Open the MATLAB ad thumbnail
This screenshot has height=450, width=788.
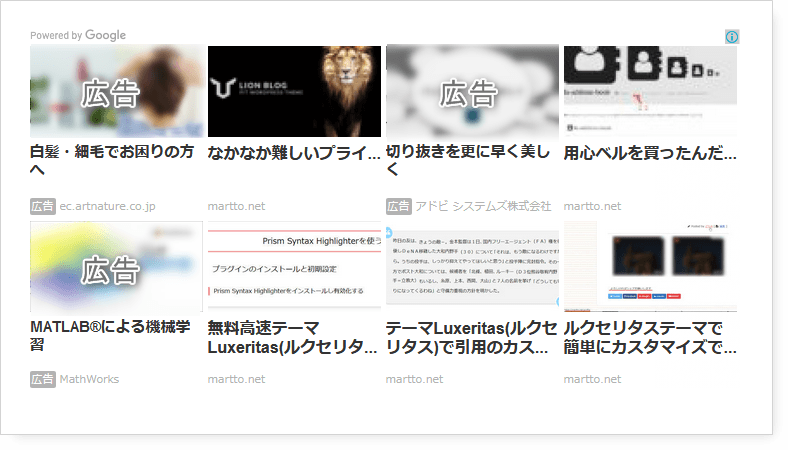click(116, 267)
